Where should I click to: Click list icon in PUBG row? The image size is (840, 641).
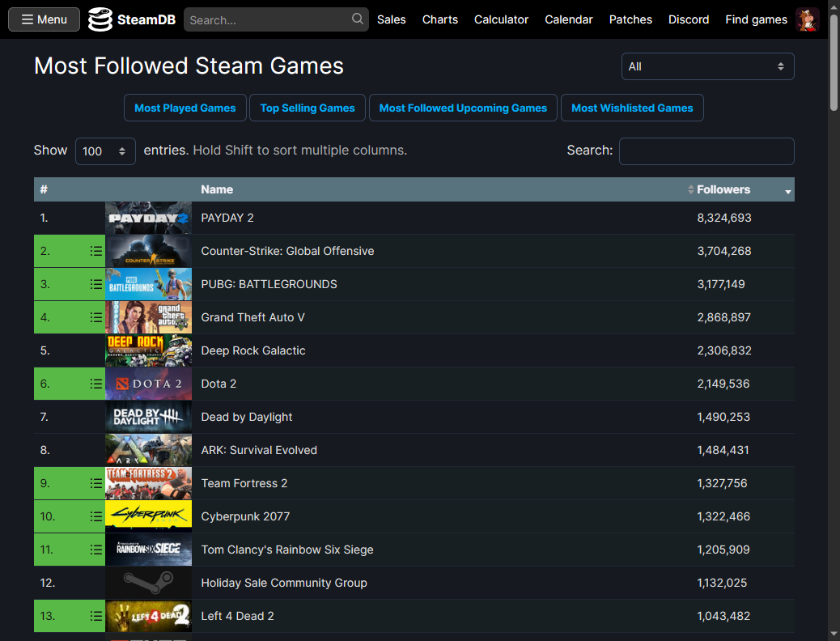coord(95,284)
